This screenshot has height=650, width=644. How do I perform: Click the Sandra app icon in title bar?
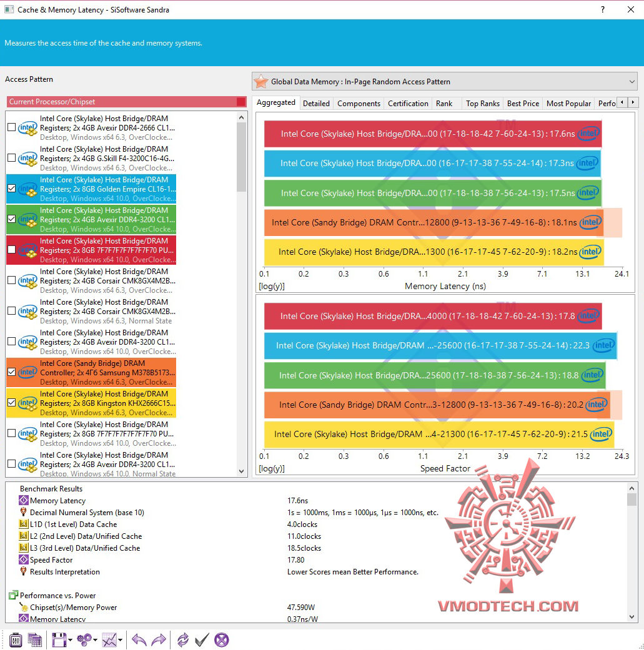coord(9,9)
